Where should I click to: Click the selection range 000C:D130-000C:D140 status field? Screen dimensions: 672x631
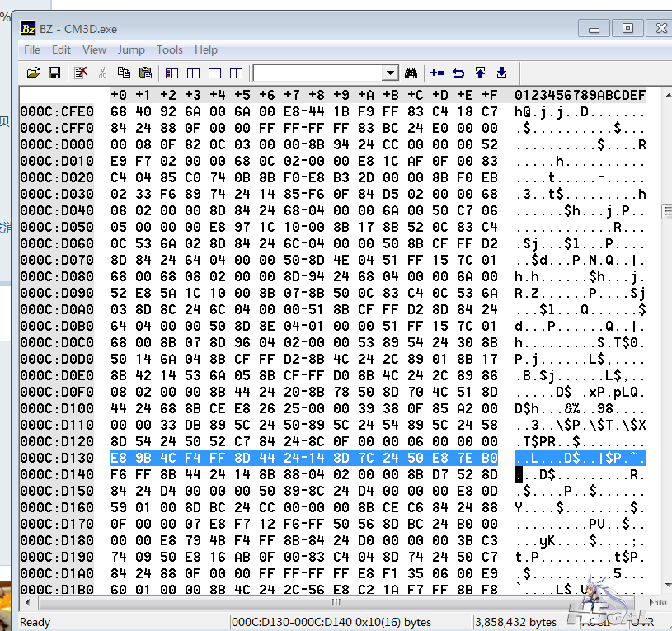point(349,622)
